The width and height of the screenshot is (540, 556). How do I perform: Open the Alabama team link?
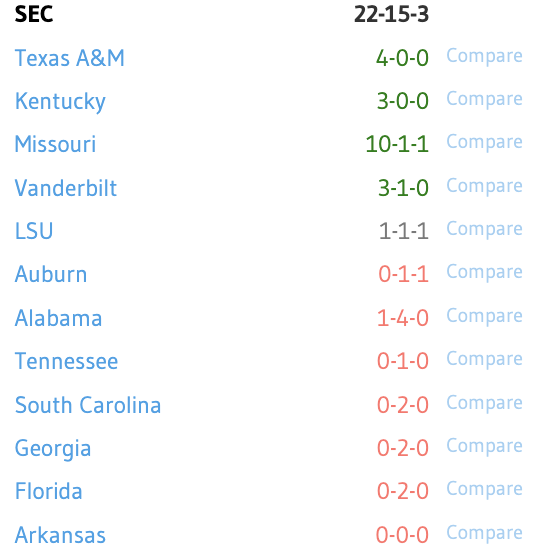[x=59, y=318]
